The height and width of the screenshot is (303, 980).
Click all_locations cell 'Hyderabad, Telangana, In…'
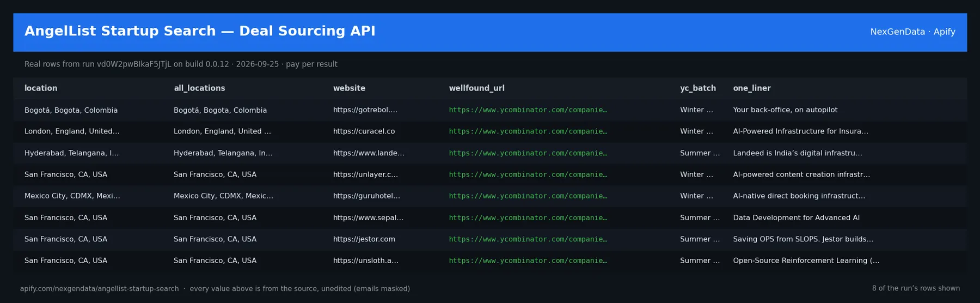tap(223, 153)
